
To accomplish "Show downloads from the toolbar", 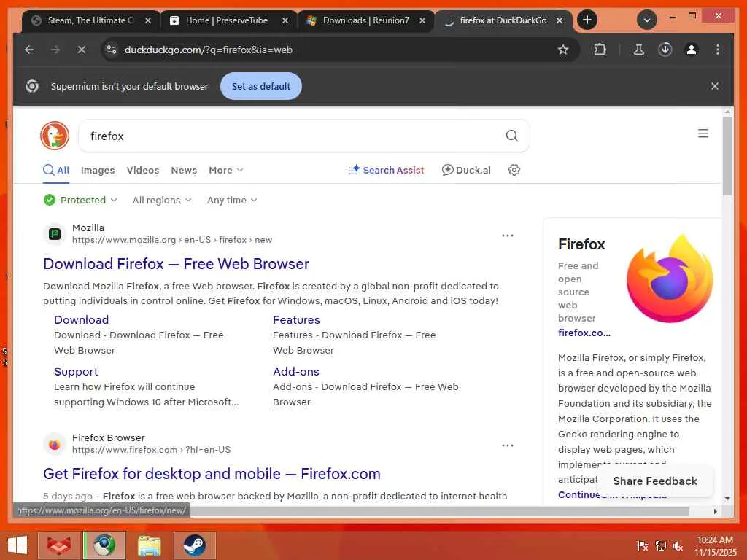I will pos(665,50).
